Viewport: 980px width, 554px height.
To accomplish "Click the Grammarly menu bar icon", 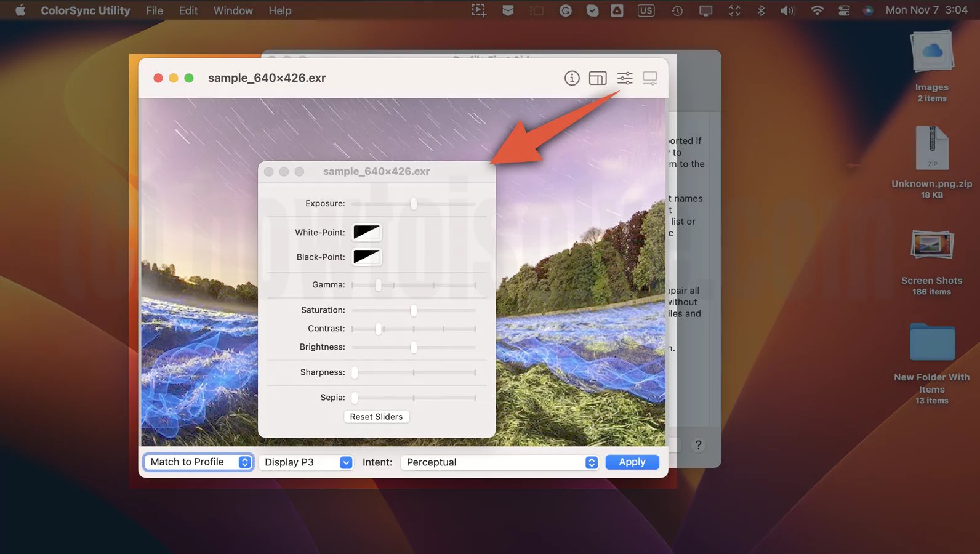I will tap(566, 10).
